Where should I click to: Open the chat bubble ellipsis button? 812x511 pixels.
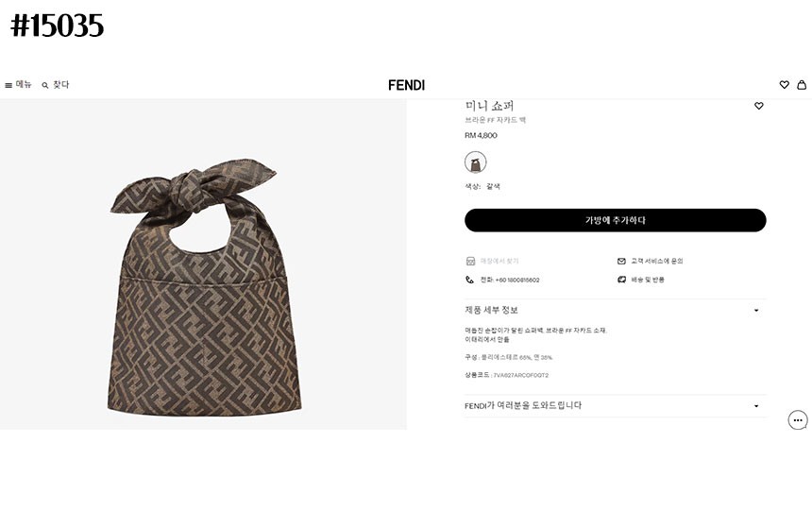click(x=798, y=420)
